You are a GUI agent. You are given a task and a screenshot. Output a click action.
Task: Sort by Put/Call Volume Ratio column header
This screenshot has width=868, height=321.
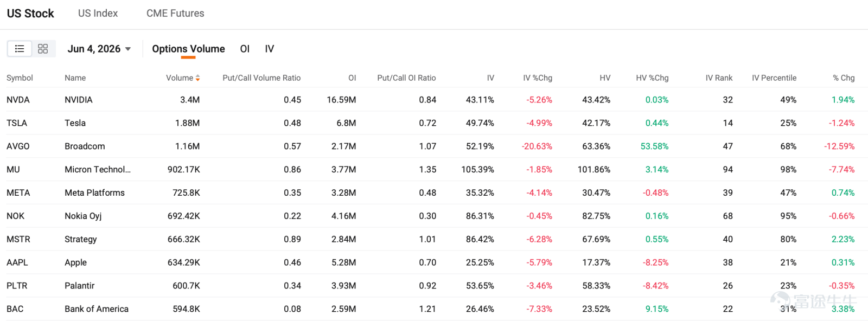pos(261,78)
